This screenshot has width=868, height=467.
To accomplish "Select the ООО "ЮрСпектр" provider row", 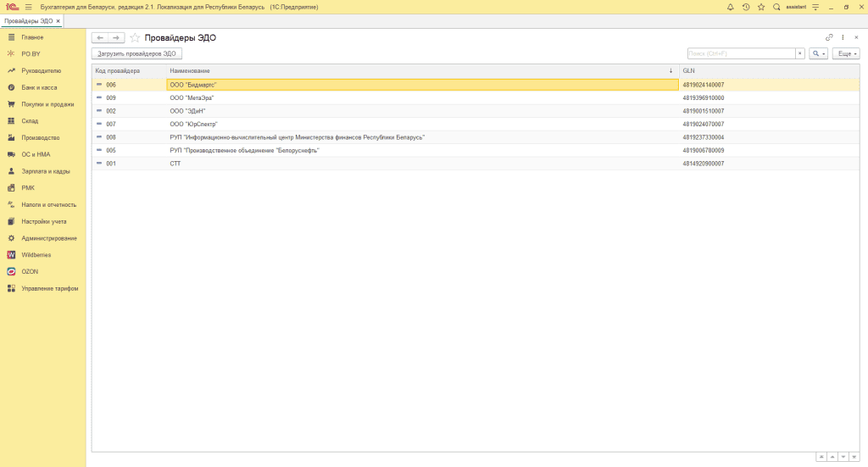I will point(193,124).
